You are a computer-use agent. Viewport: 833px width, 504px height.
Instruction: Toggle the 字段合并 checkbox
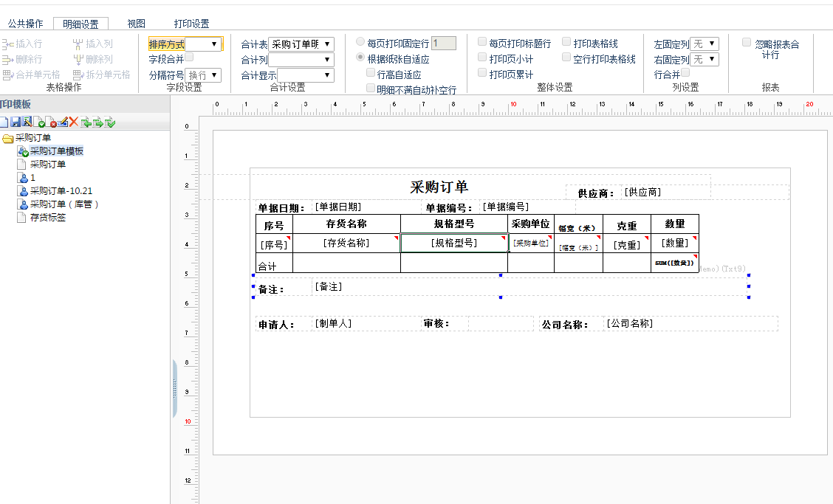189,58
